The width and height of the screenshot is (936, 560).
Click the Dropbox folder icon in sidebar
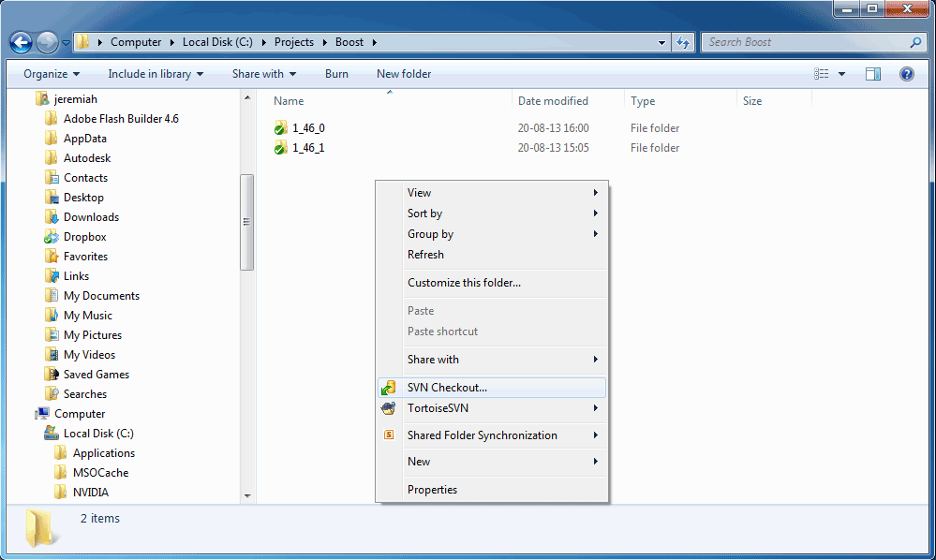[52, 237]
